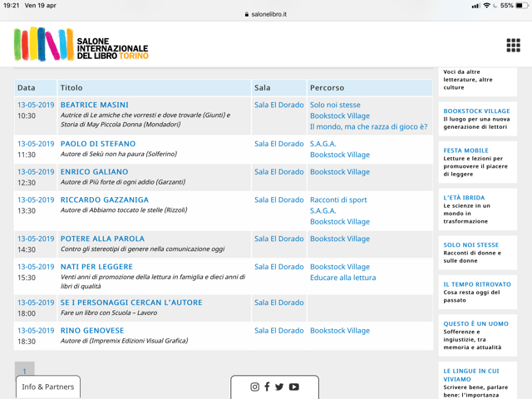Open Bookstock Village in Rino Genovese row
The height and width of the screenshot is (399, 532).
[340, 331]
